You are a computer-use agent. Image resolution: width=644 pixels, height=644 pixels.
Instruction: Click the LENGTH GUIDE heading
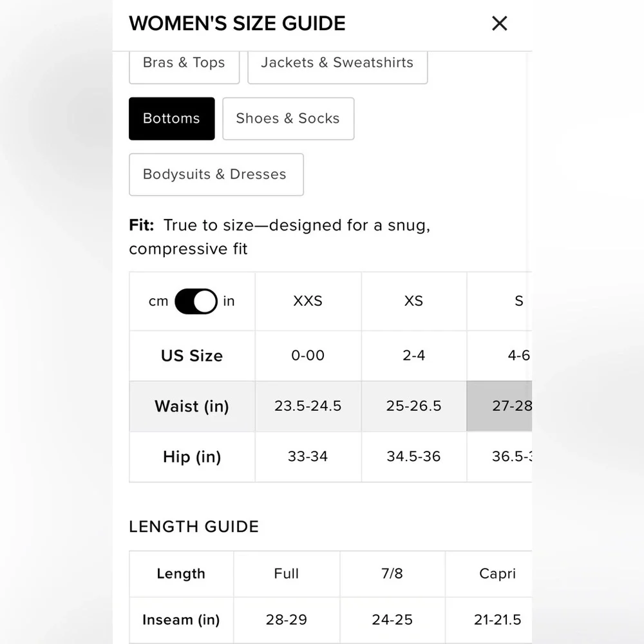(194, 527)
